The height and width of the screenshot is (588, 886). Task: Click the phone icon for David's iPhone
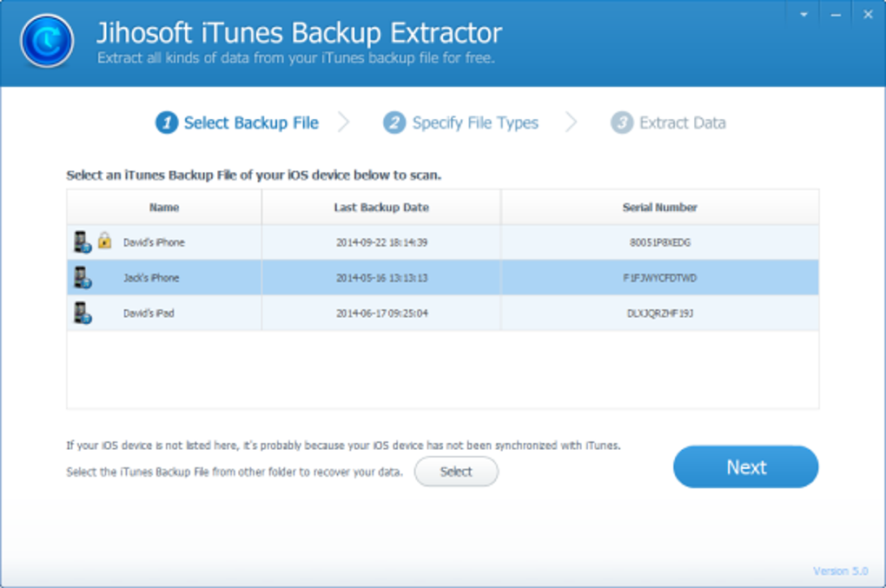coord(83,242)
